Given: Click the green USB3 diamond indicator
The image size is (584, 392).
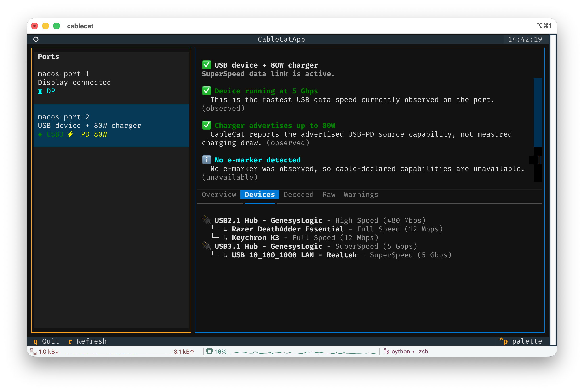Looking at the screenshot, I should point(40,134).
